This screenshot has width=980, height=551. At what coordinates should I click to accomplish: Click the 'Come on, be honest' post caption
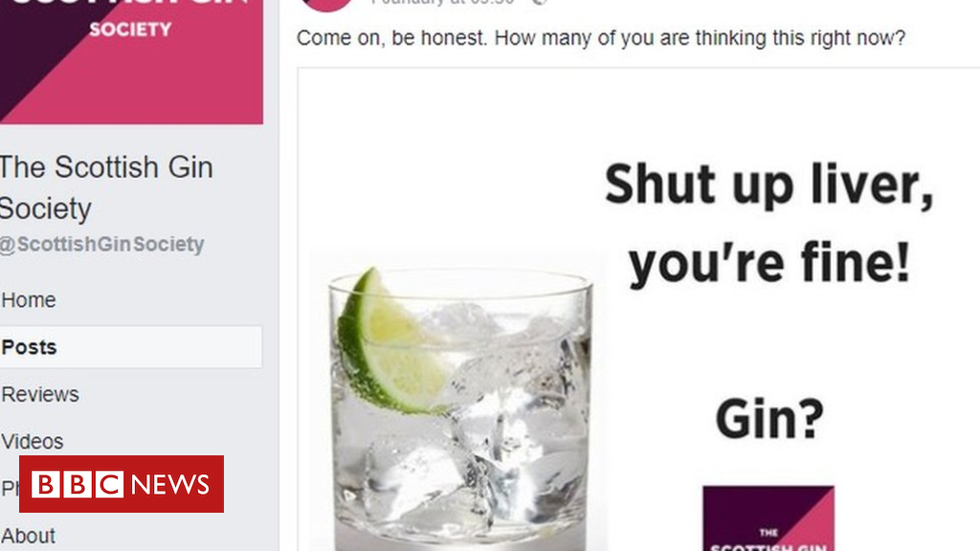pyautogui.click(x=601, y=38)
